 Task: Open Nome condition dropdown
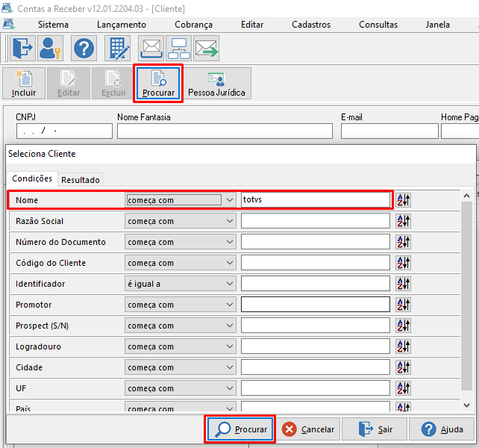click(x=181, y=200)
